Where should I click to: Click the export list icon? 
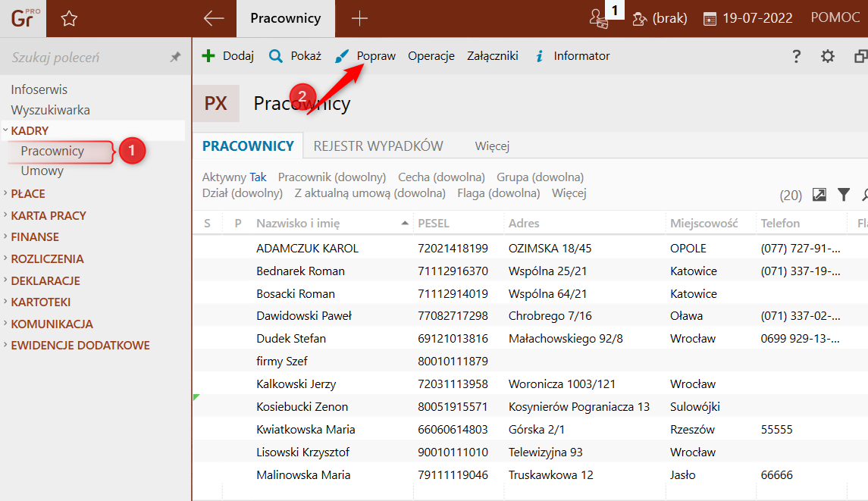coord(819,194)
